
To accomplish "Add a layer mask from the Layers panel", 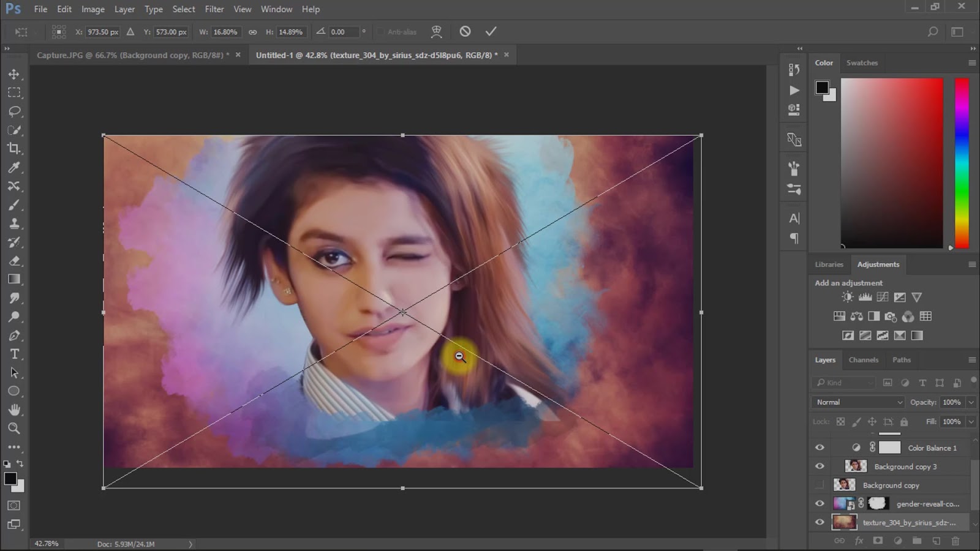I will 878,541.
